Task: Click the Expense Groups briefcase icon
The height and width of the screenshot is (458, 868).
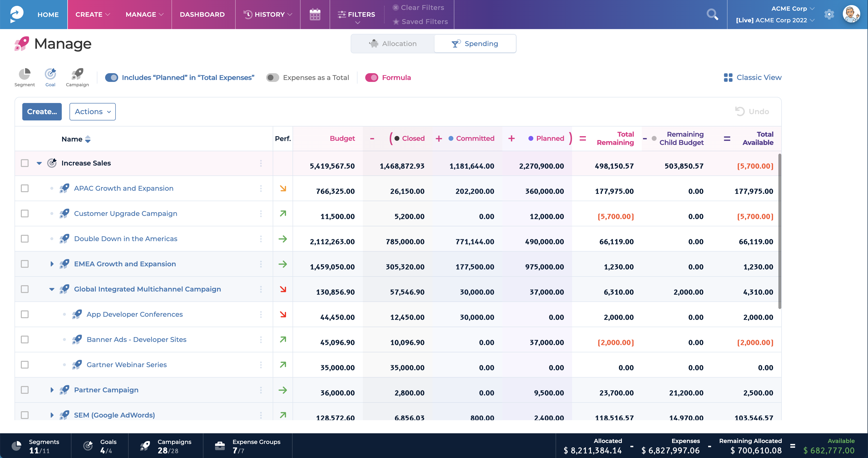Action: 220,446
